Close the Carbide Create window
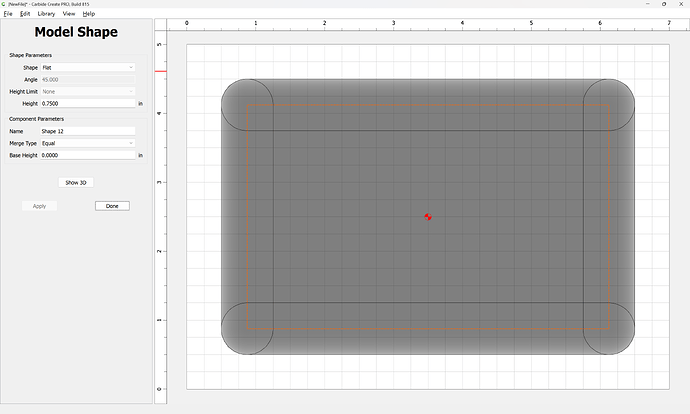This screenshot has width=690, height=414. click(681, 4)
